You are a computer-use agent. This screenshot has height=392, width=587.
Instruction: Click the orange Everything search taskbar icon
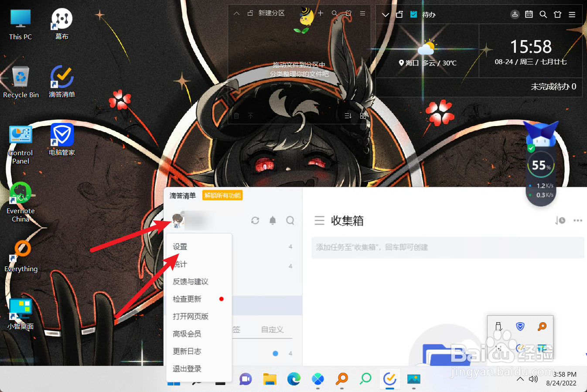[x=342, y=379]
